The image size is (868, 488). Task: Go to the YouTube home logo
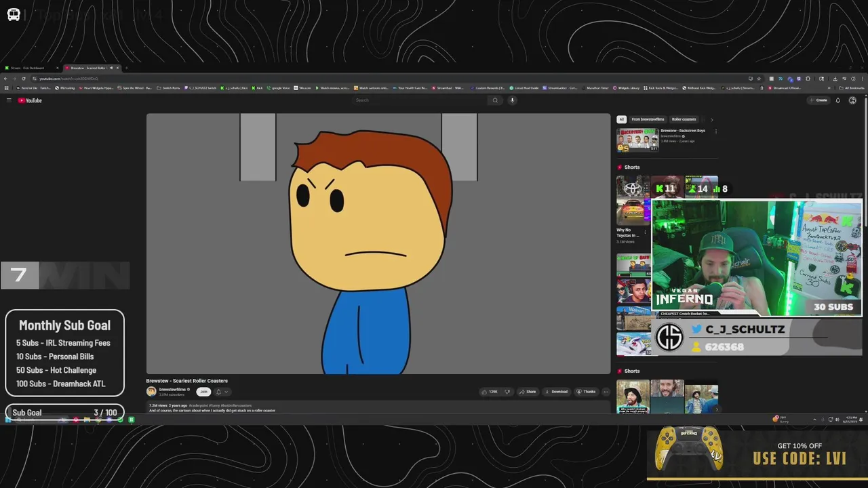[x=30, y=100]
